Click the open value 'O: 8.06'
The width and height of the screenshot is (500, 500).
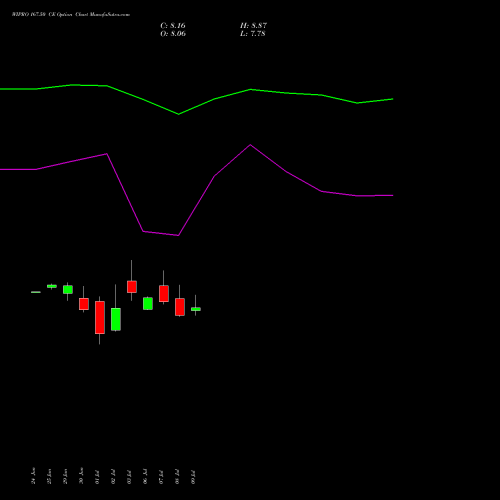pyautogui.click(x=173, y=34)
